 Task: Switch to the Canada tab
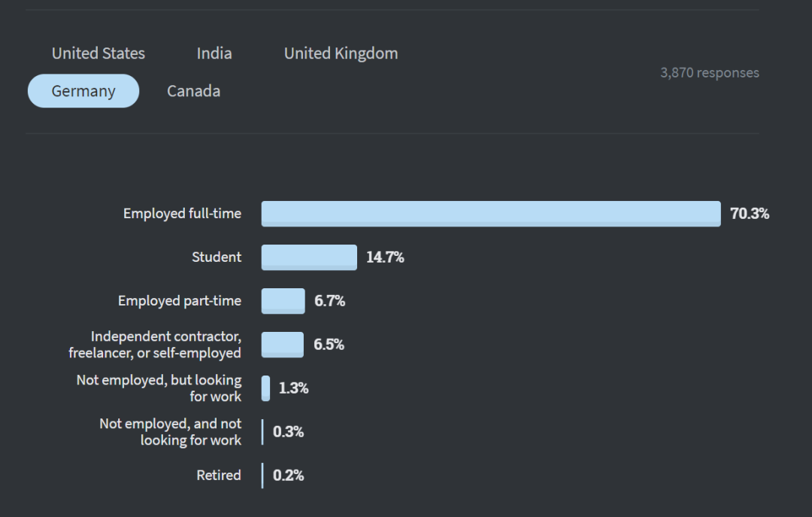(193, 91)
